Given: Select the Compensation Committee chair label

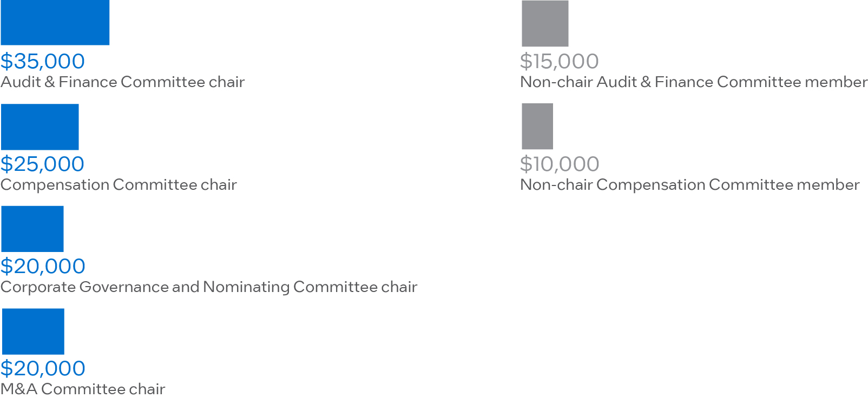Looking at the screenshot, I should (119, 185).
